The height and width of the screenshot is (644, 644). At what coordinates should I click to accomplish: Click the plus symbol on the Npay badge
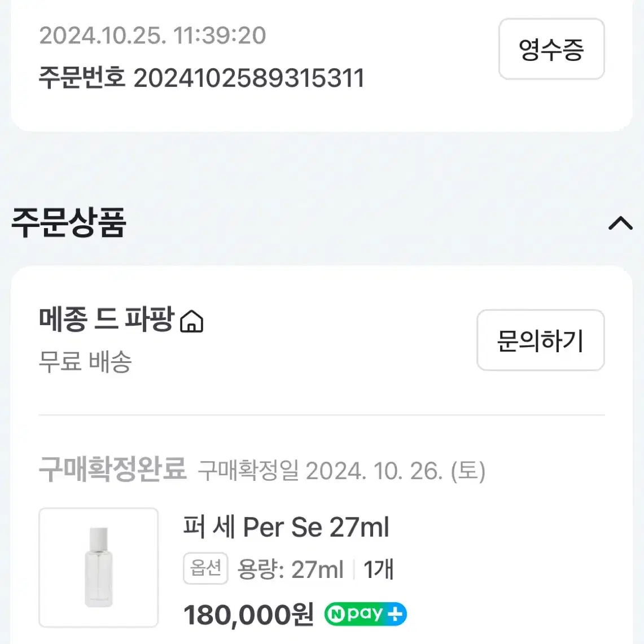pos(395,614)
